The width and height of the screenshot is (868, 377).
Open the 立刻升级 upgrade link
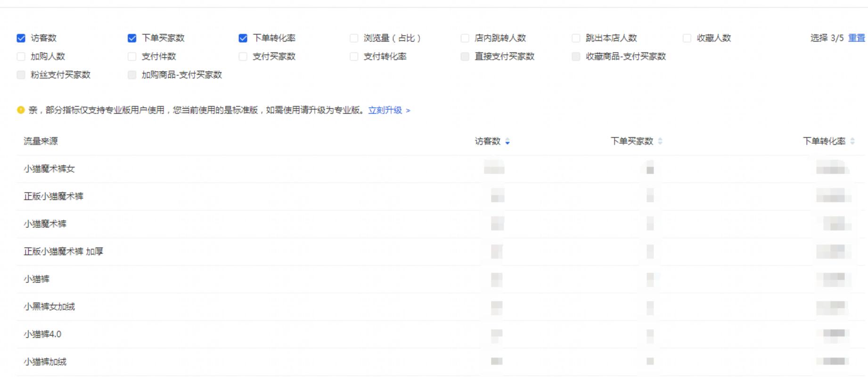pos(389,110)
